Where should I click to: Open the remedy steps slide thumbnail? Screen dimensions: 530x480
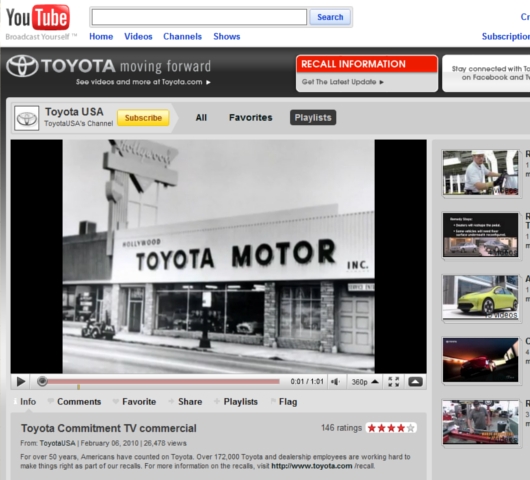(x=481, y=235)
